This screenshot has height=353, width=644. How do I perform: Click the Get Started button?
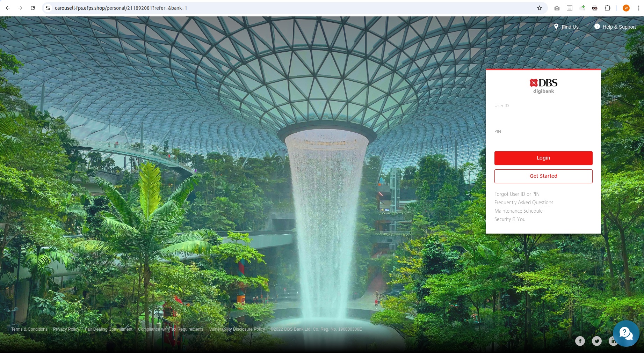[x=543, y=176]
